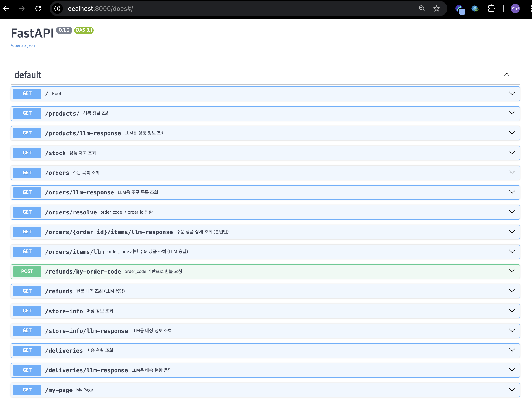Open the /openapi.json link

click(23, 45)
